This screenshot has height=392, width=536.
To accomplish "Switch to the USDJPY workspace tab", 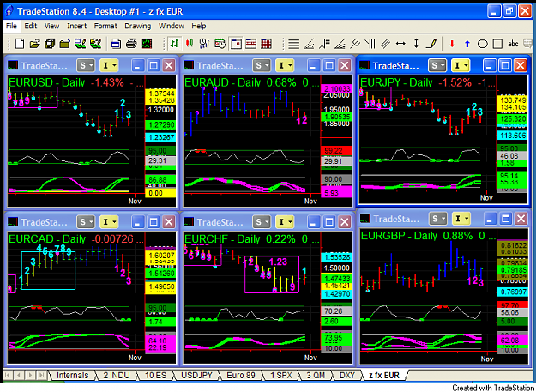I will coord(196,375).
